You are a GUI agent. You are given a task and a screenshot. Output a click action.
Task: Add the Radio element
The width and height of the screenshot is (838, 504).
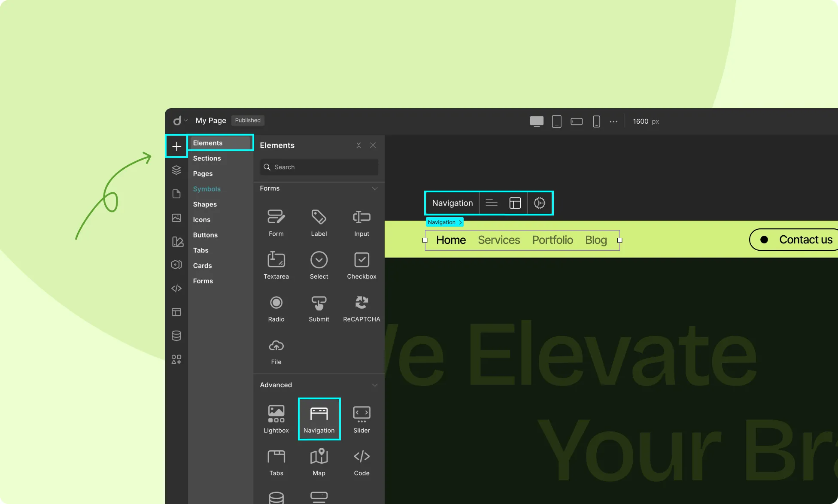(x=276, y=308)
